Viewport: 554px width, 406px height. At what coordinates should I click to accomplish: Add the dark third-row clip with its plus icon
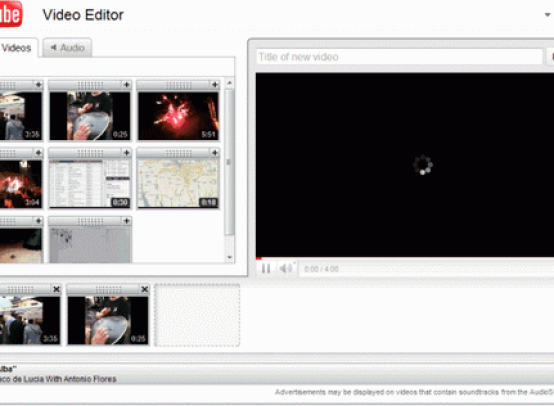click(39, 221)
